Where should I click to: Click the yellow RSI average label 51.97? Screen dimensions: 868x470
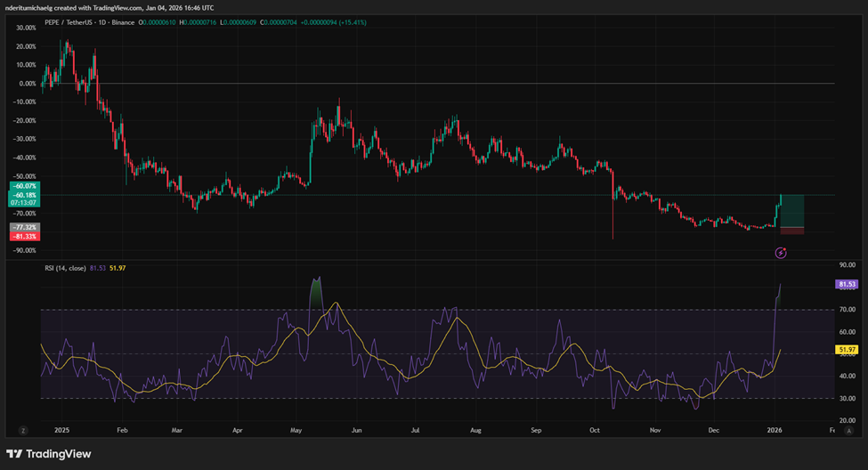[x=847, y=350]
